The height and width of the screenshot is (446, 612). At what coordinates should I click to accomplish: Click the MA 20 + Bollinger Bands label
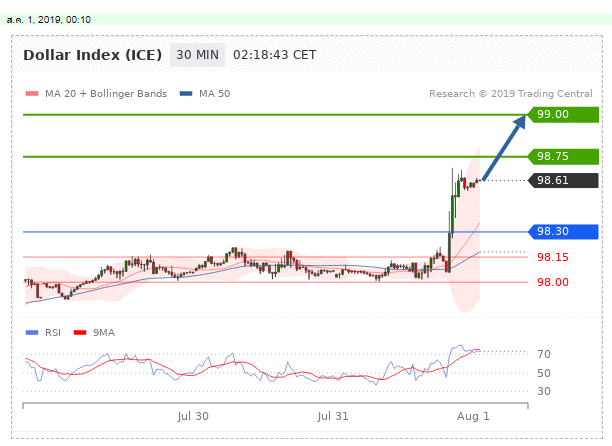pyautogui.click(x=106, y=94)
